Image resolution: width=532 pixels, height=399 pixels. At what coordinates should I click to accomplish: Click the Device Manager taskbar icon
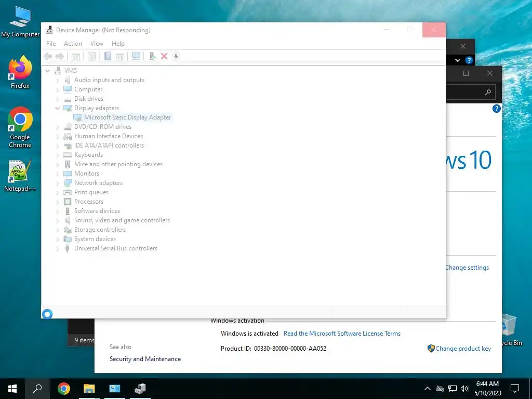(140, 389)
